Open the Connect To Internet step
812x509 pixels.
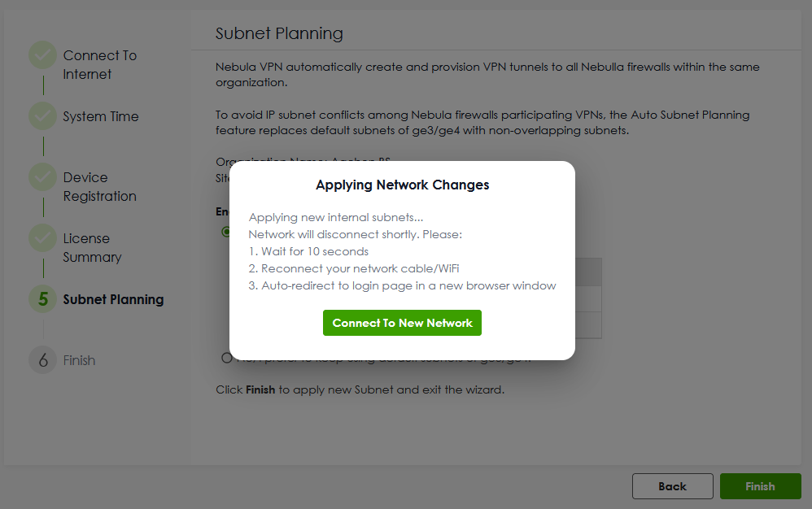(x=99, y=65)
